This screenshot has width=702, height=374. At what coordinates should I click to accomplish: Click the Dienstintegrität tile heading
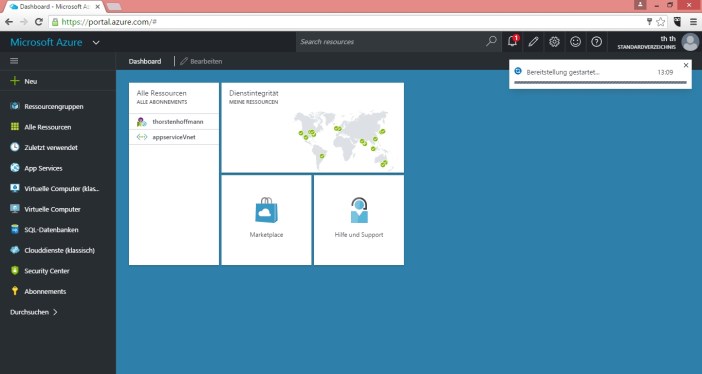coord(253,93)
